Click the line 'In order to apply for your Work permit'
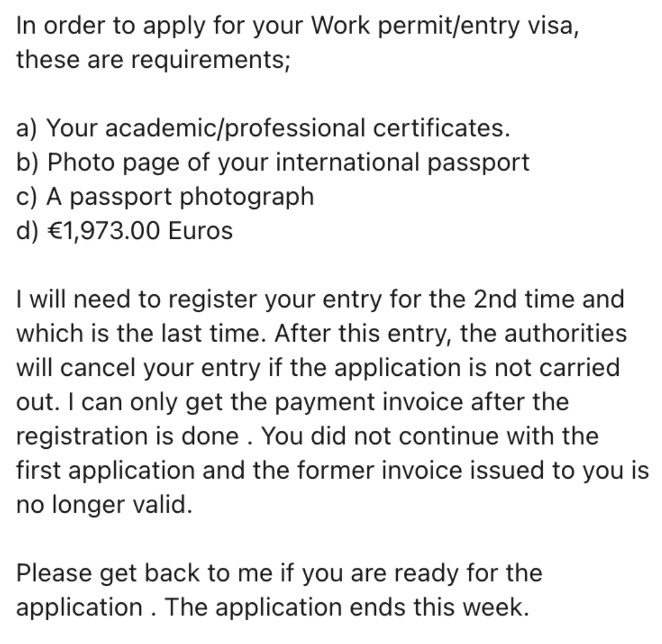662x644 pixels. click(x=297, y=26)
